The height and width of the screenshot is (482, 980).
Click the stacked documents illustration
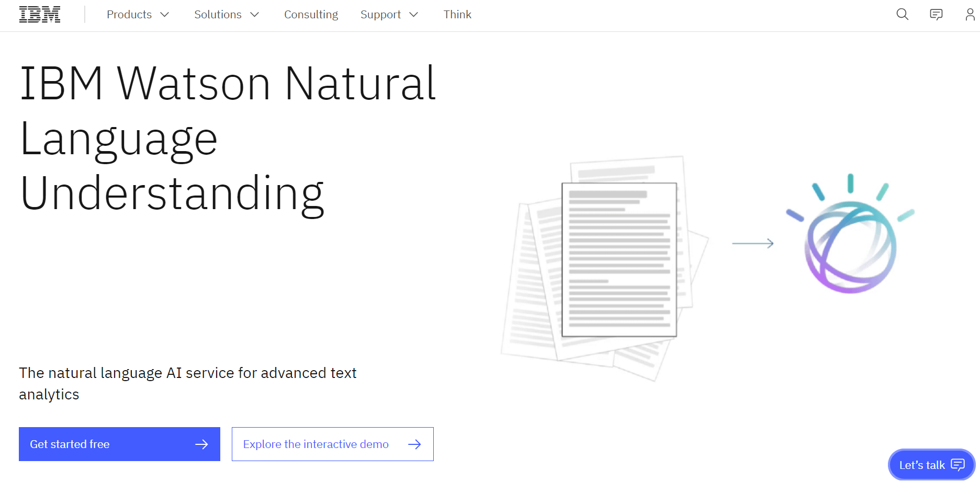pyautogui.click(x=605, y=268)
